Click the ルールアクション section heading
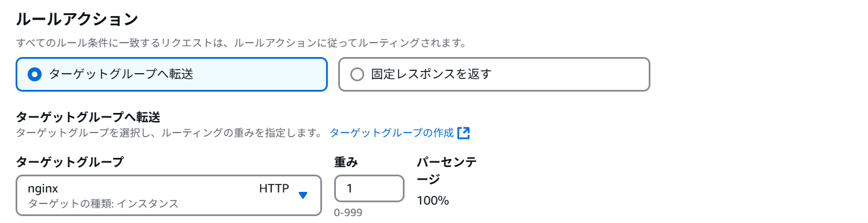The image size is (868, 223). pyautogui.click(x=77, y=19)
